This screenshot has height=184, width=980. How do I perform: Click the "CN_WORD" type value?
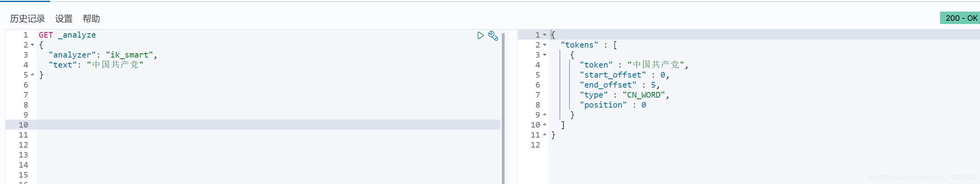pos(644,95)
